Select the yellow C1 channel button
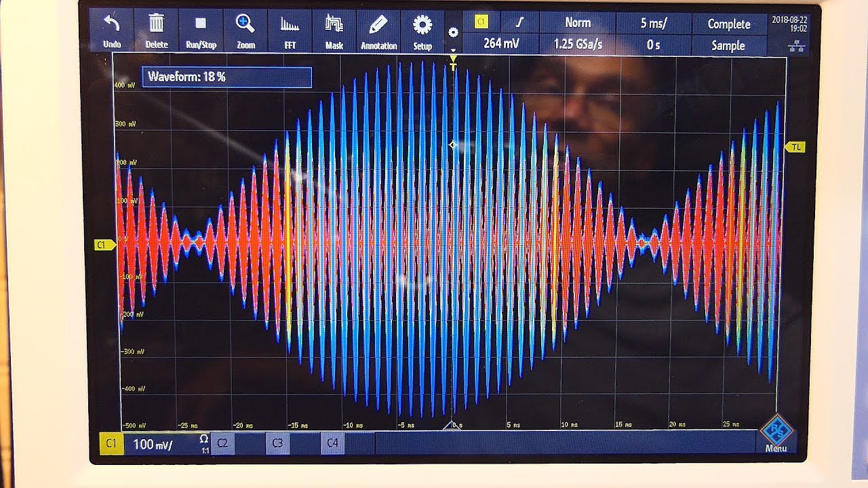Screen dimensions: 868x488 click(x=111, y=444)
